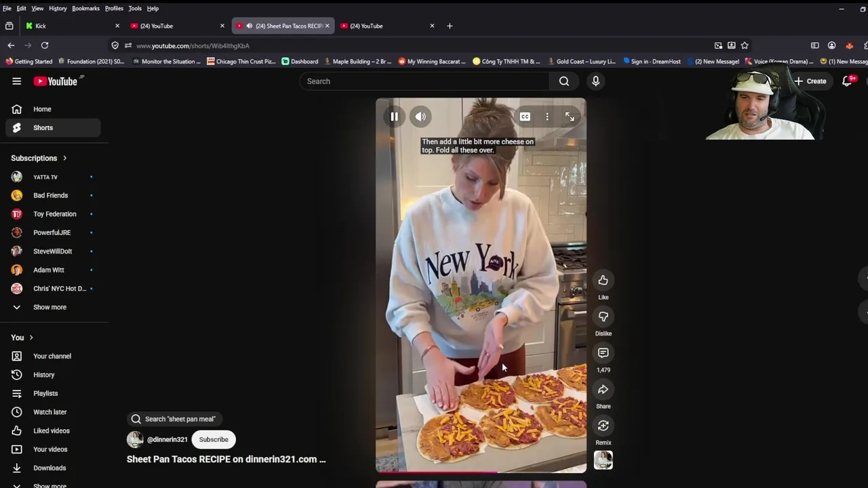Open the File menu
Viewport: 868px width, 488px height.
click(x=7, y=8)
